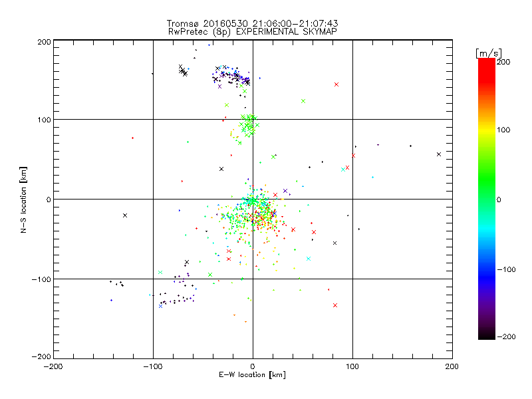Image resolution: width=532 pixels, height=399 pixels.
Task: Click the cyan section of the velocity colorbar
Action: coord(487,229)
